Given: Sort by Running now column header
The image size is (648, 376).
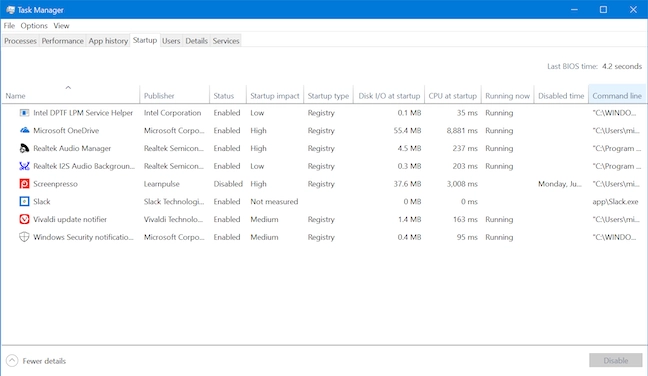Looking at the screenshot, I should (x=507, y=95).
